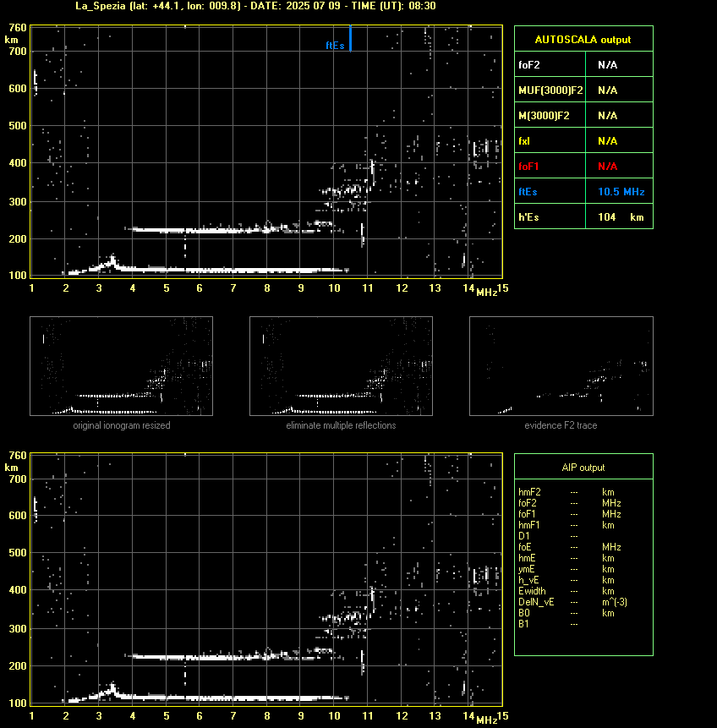The width and height of the screenshot is (717, 728).
Task: Click the Es trace cusp near 3.4 MHz, upper ionogram
Action: tap(112, 260)
